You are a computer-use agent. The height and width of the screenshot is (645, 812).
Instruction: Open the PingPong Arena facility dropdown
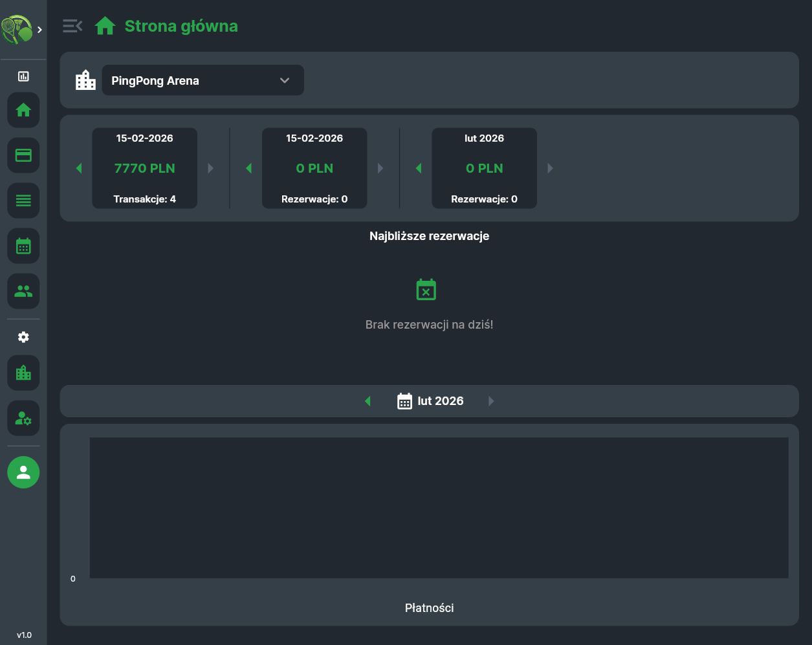click(x=203, y=80)
